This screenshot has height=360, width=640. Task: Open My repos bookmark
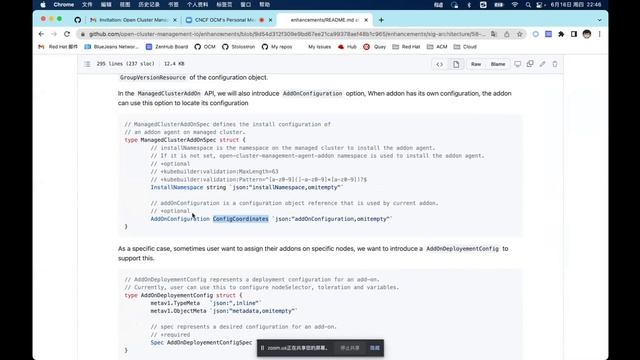277,47
